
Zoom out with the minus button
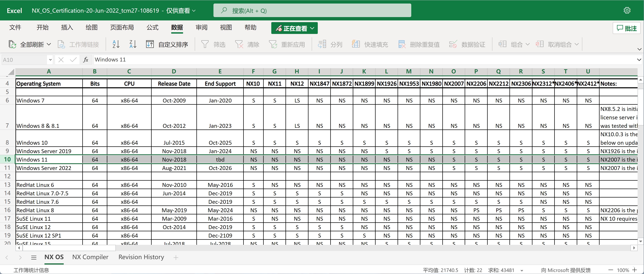pyautogui.click(x=611, y=270)
